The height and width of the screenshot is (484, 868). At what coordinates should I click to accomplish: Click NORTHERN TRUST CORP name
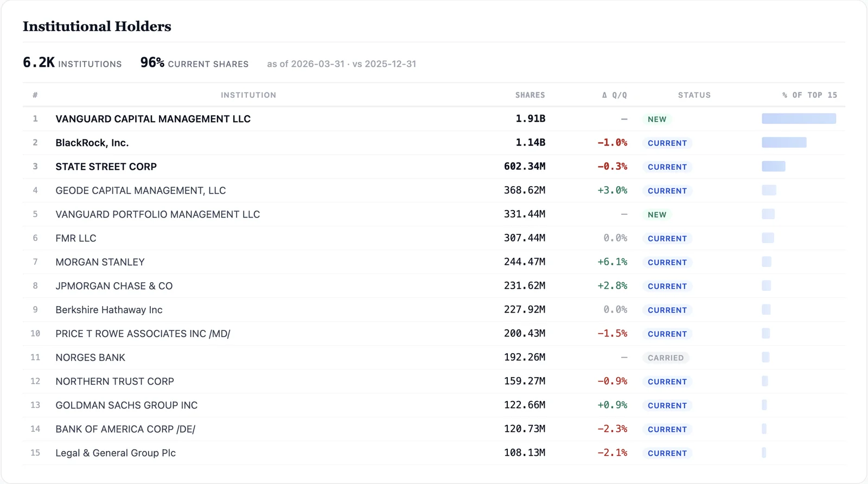pyautogui.click(x=114, y=381)
